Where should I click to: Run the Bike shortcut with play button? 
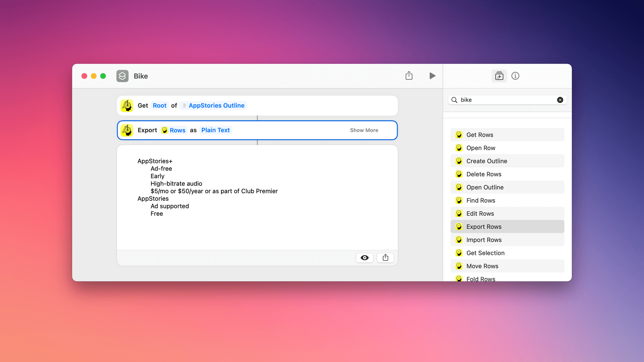pos(432,76)
